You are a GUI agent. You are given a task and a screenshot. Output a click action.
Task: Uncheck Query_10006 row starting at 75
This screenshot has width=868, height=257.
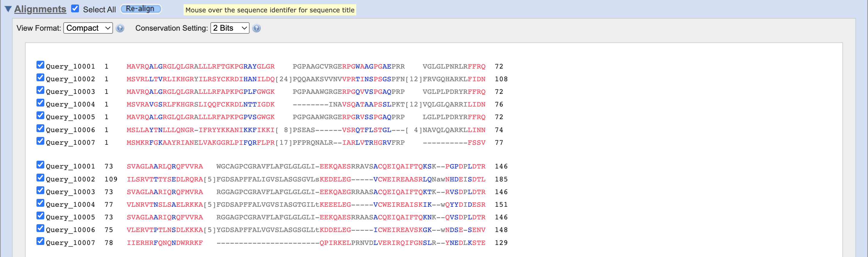tap(40, 228)
